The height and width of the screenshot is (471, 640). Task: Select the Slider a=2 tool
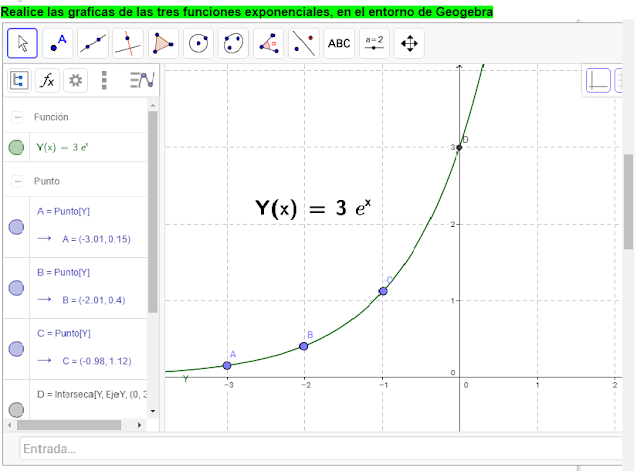click(x=374, y=43)
